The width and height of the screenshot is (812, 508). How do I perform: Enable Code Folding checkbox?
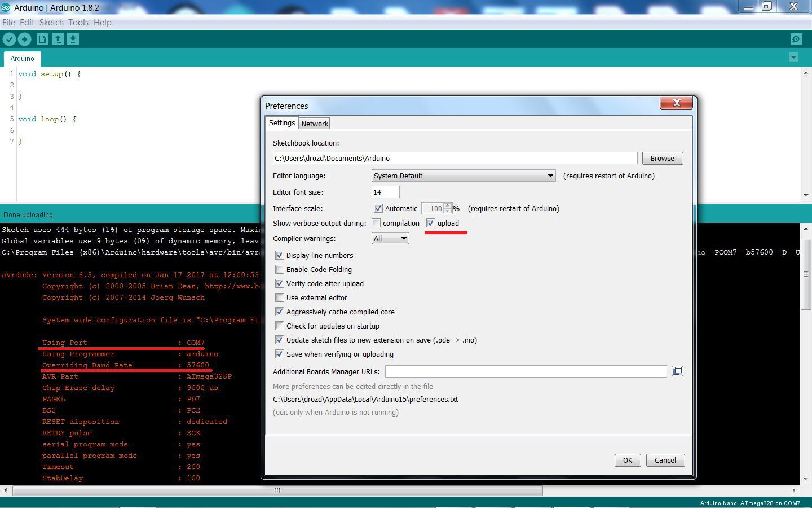coord(279,269)
